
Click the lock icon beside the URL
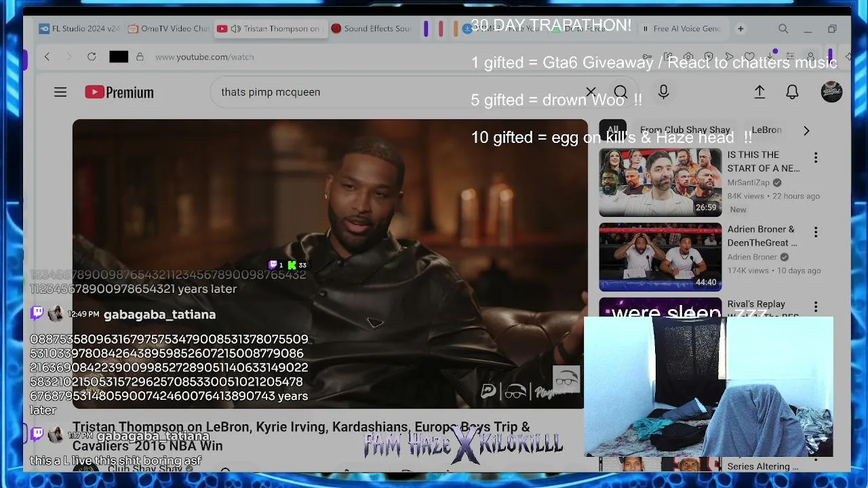tap(140, 57)
